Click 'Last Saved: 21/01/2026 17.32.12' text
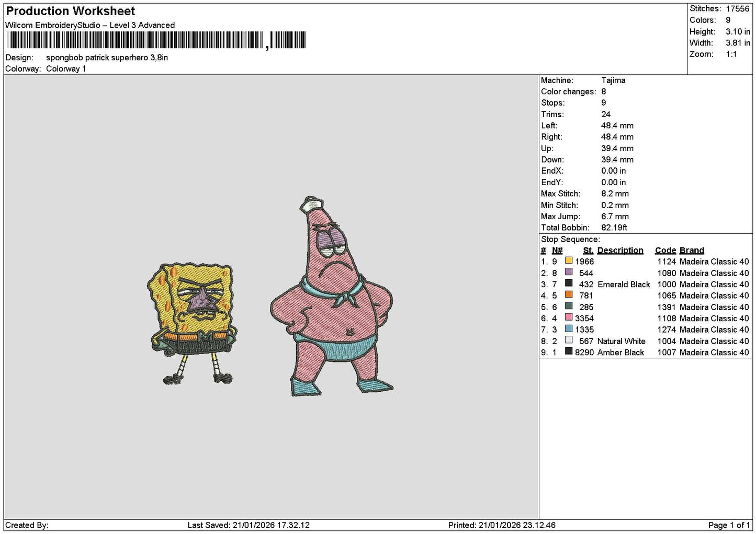The image size is (756, 534). pyautogui.click(x=249, y=525)
